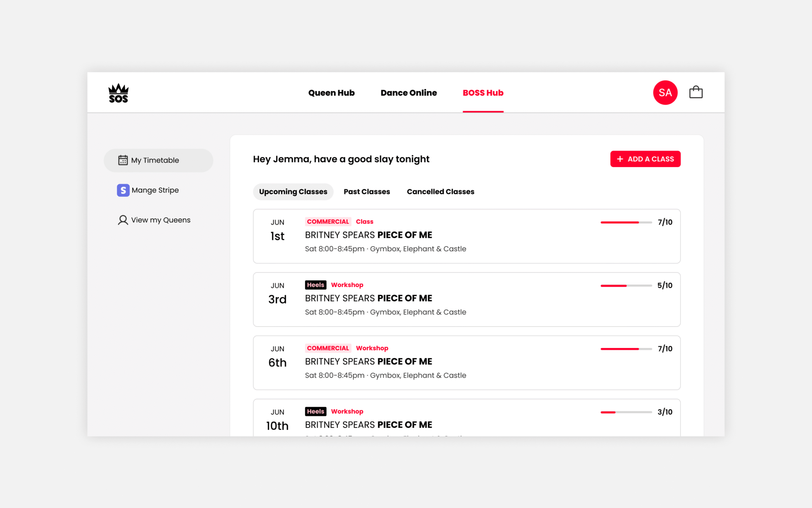Click the Heels tag on Jun 3rd workshop
This screenshot has width=812, height=508.
[315, 285]
